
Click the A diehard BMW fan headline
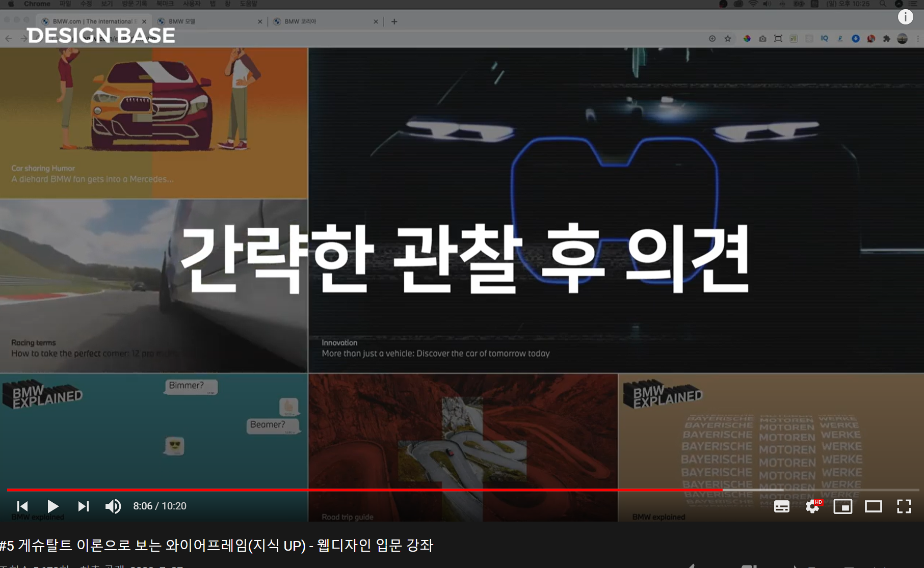(x=92, y=179)
